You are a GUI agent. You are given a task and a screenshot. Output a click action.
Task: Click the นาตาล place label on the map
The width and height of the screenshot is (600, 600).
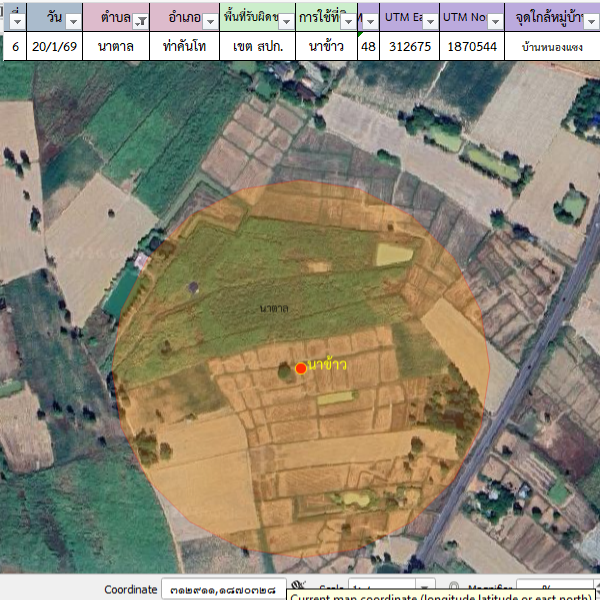point(273,308)
